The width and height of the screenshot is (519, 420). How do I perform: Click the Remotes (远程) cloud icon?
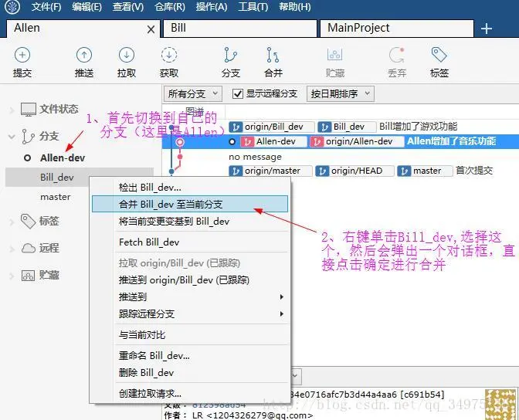[x=29, y=249]
